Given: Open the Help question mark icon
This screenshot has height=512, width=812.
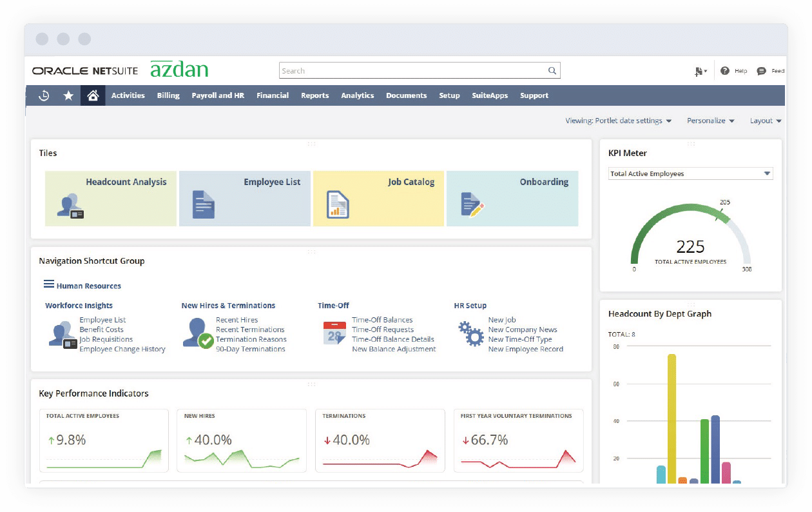Looking at the screenshot, I should click(x=724, y=71).
